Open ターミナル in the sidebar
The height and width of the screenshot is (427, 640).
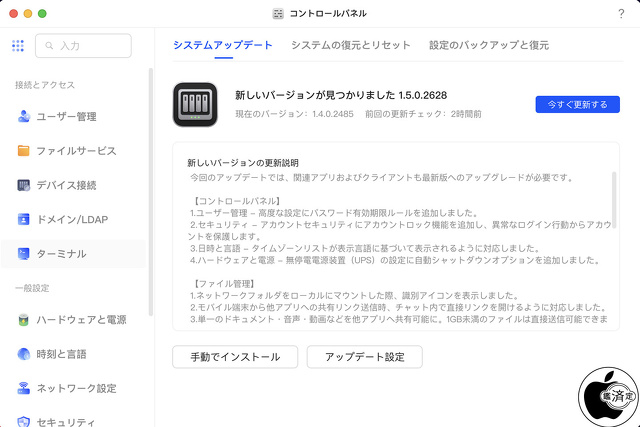coord(73,254)
